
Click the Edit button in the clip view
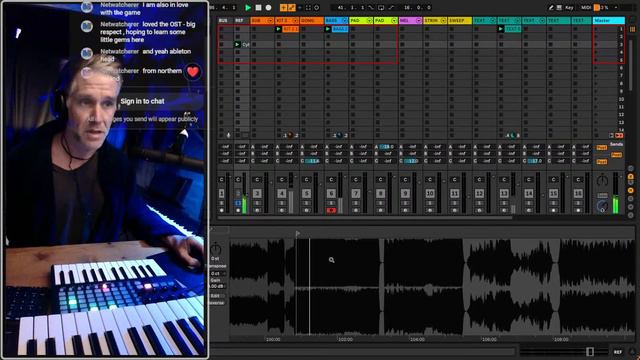(x=216, y=296)
